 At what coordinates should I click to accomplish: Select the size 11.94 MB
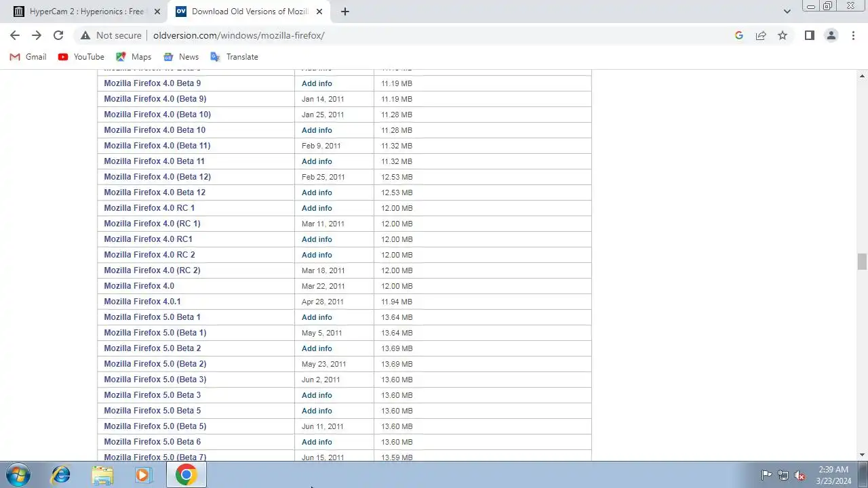click(x=397, y=302)
